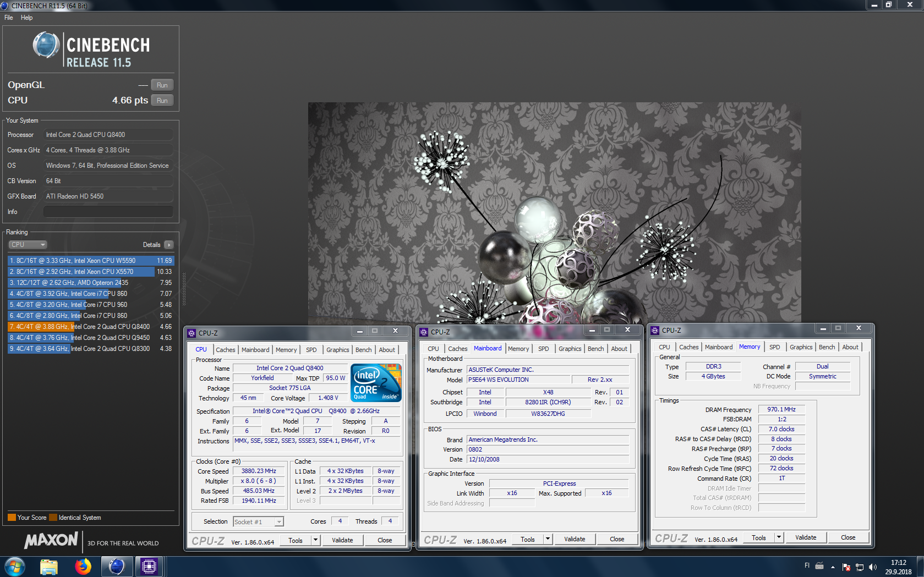Select ranking entry Intel Xeon CPU X5570
Screen dimensions: 924x577
(x=91, y=272)
